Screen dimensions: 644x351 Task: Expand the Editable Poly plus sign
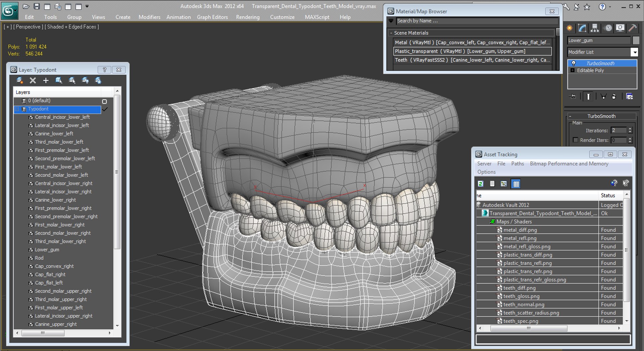572,70
